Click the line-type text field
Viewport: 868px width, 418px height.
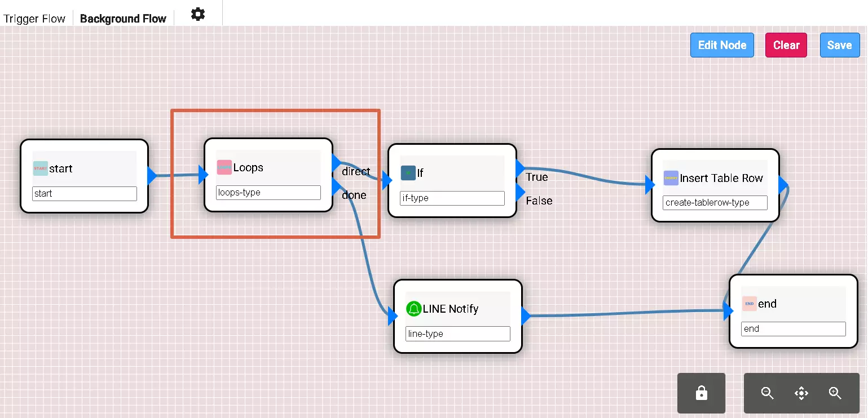457,334
